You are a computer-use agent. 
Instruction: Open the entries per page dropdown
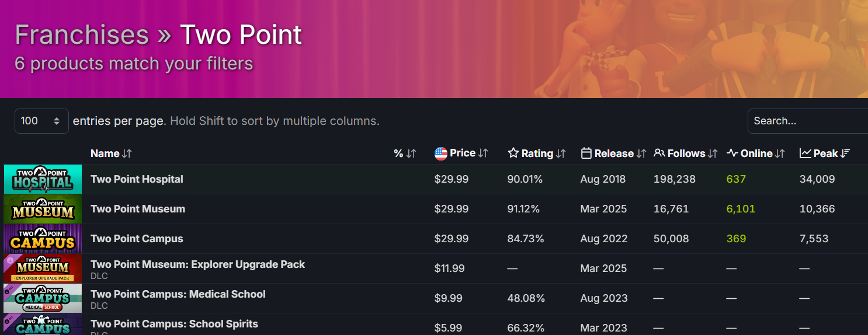(41, 121)
